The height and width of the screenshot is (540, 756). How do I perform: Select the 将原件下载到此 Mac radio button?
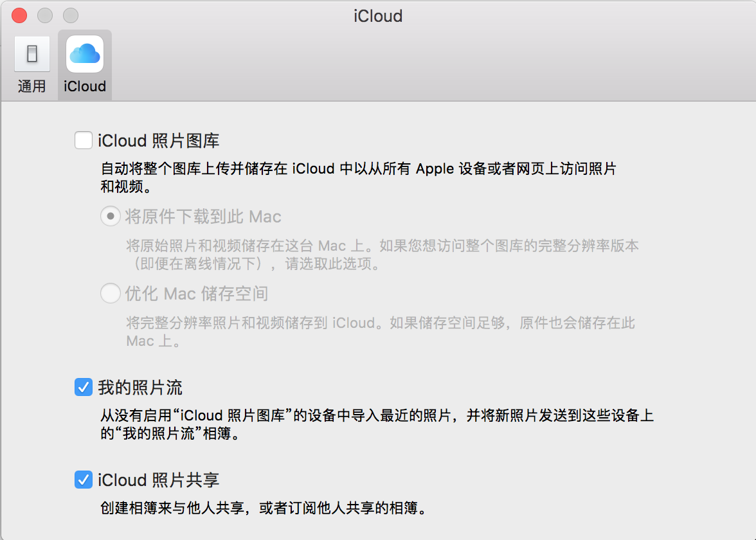coord(111,217)
